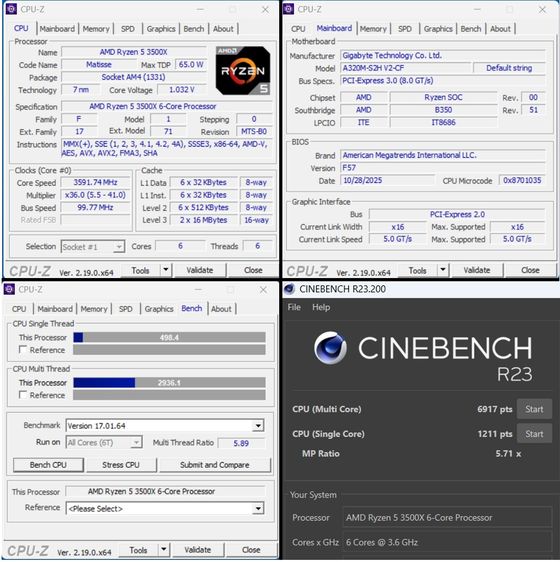Screen dimensions: 560x562
Task: Close the CPU-Z CPU tab window
Action: pyautogui.click(x=265, y=10)
